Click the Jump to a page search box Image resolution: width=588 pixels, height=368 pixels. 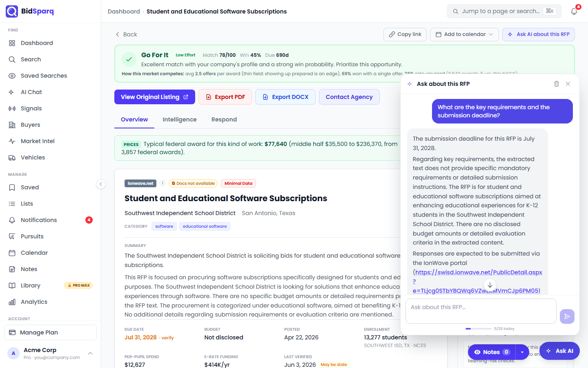coord(504,11)
